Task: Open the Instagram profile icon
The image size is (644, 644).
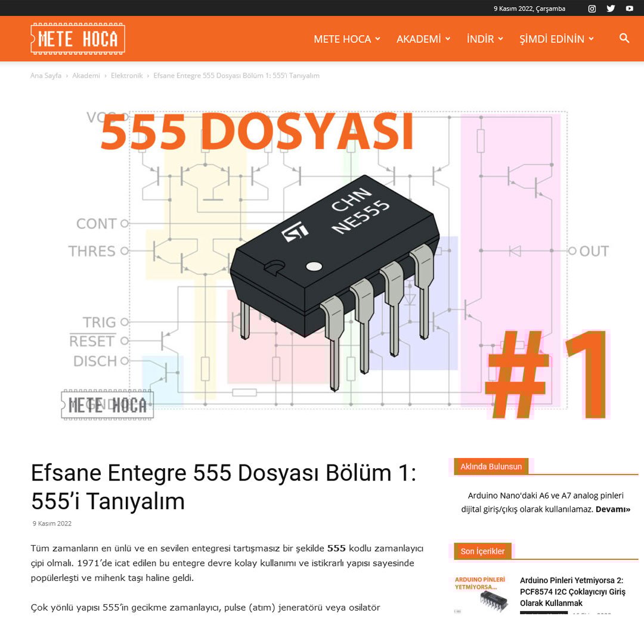Action: point(592,8)
